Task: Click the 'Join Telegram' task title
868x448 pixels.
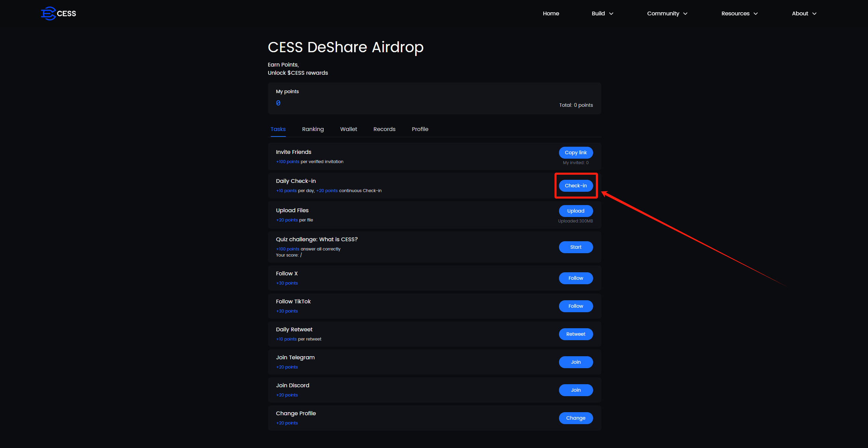Action: coord(295,357)
